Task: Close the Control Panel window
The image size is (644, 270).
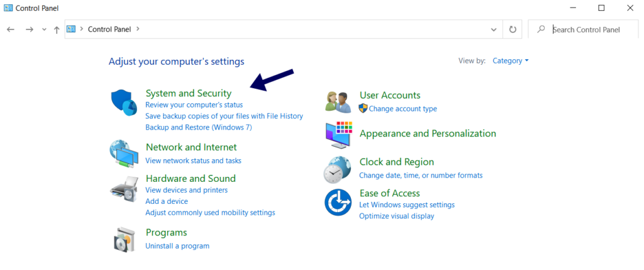Action: [630, 8]
